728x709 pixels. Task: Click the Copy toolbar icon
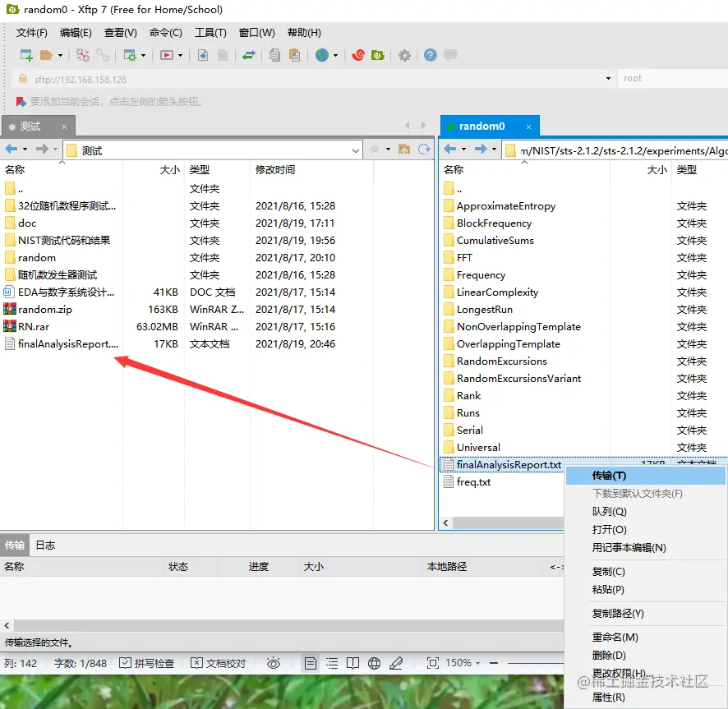click(x=274, y=55)
